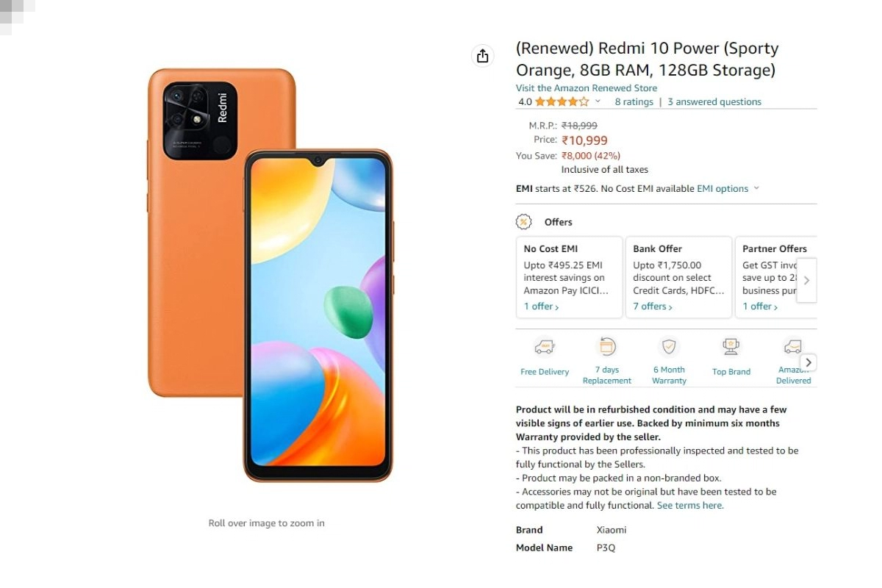Click the star rating icons
This screenshot has height=588, width=882.
[x=562, y=102]
